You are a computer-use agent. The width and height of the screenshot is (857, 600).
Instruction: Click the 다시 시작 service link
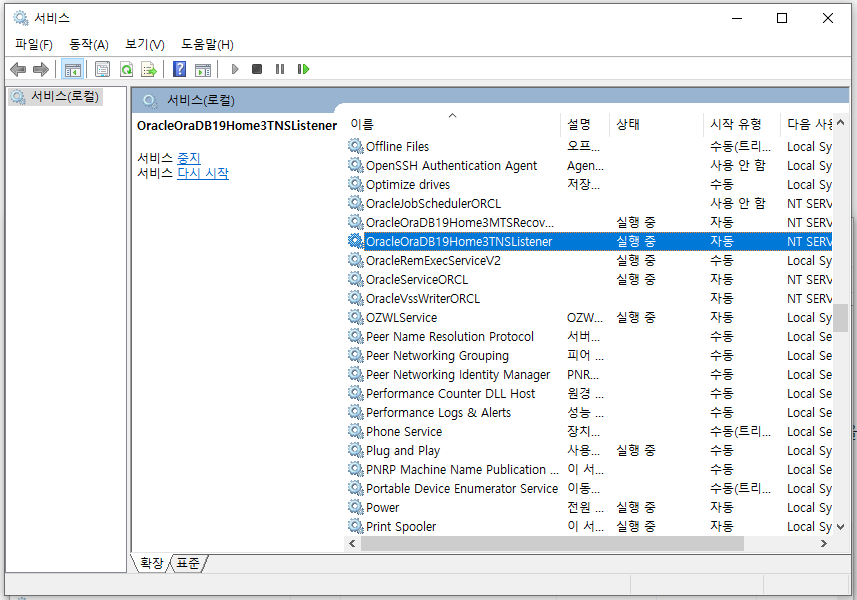[x=203, y=173]
